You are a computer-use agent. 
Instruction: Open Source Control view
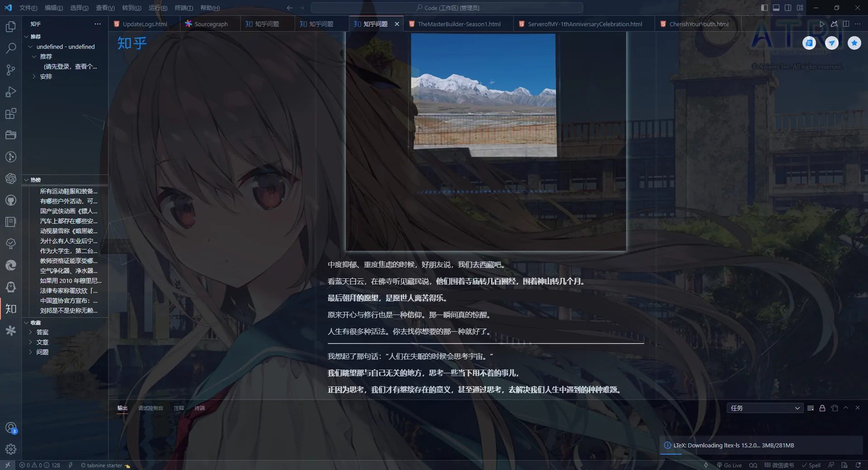[x=11, y=70]
